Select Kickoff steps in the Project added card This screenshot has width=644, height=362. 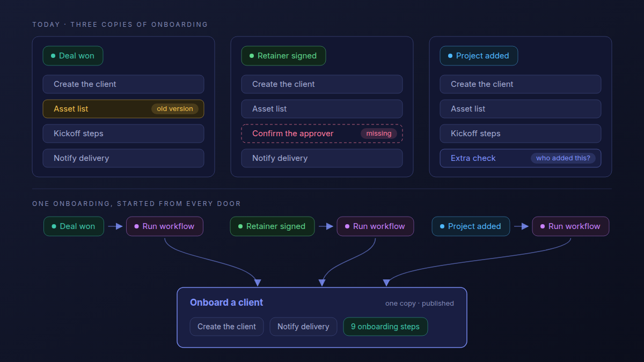click(521, 134)
